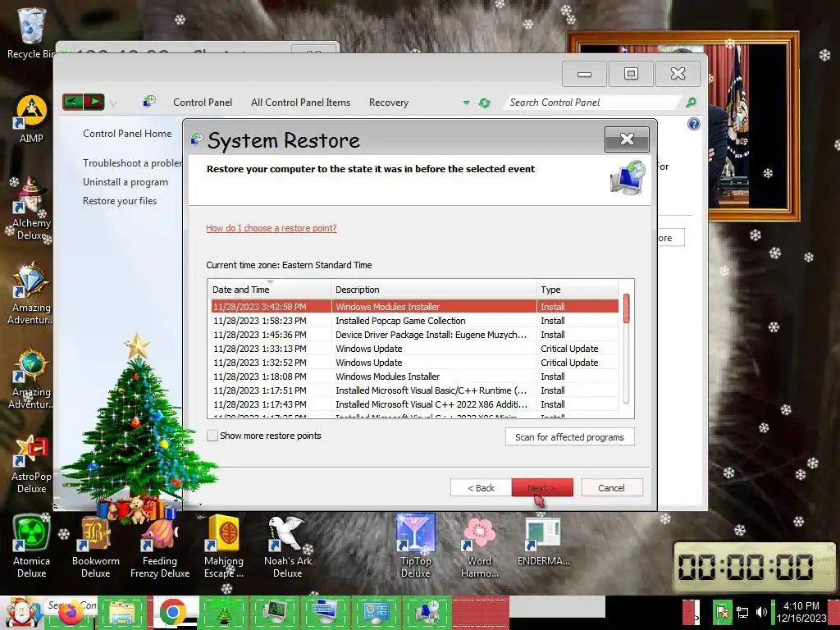Sort by Type column header
The width and height of the screenshot is (840, 630).
[578, 290]
